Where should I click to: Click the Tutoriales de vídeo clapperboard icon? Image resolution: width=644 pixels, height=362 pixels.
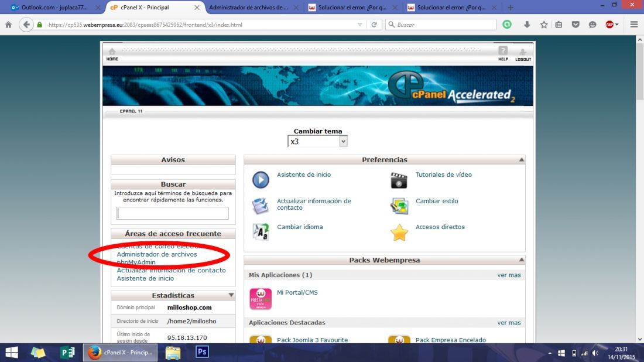tap(399, 180)
